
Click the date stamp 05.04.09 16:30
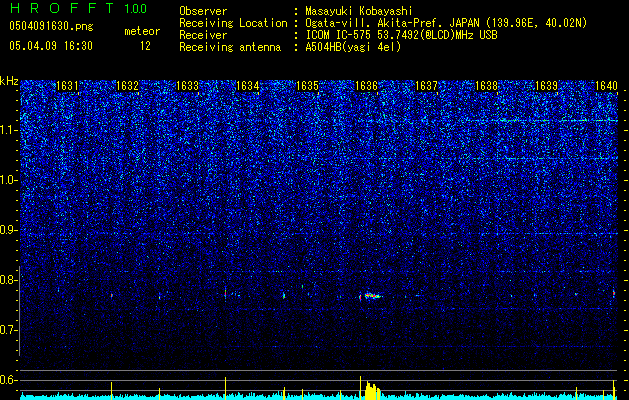[x=51, y=46]
